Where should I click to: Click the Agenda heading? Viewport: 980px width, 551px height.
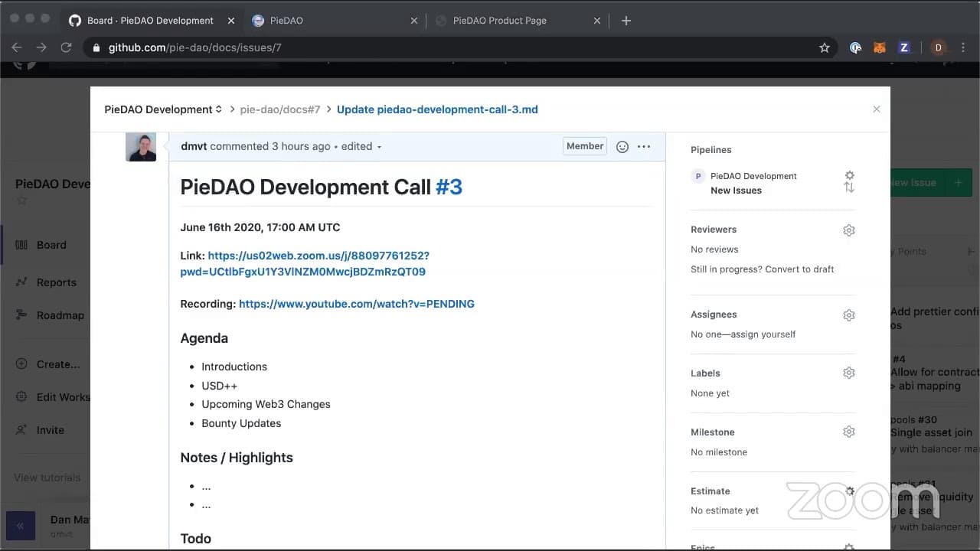point(204,338)
